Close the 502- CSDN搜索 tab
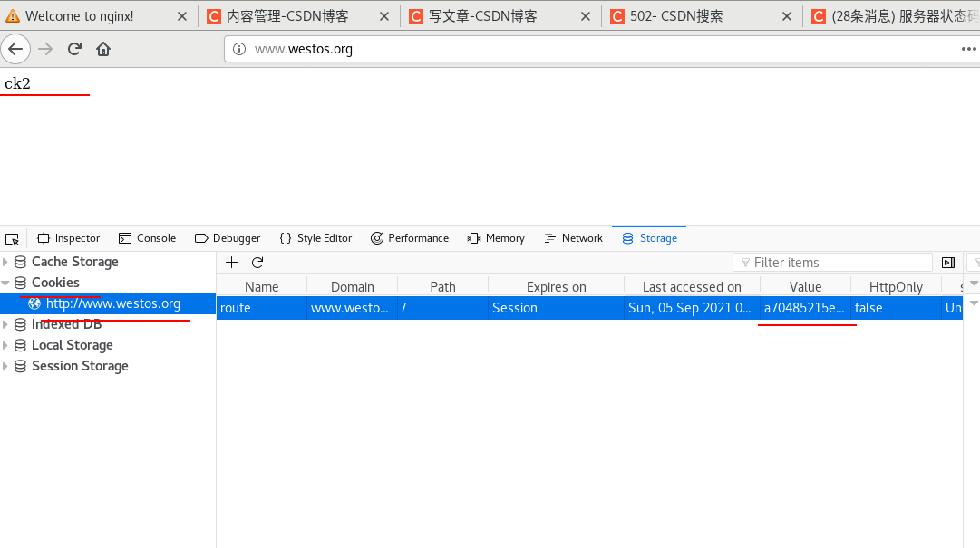This screenshot has width=980, height=548. point(787,16)
